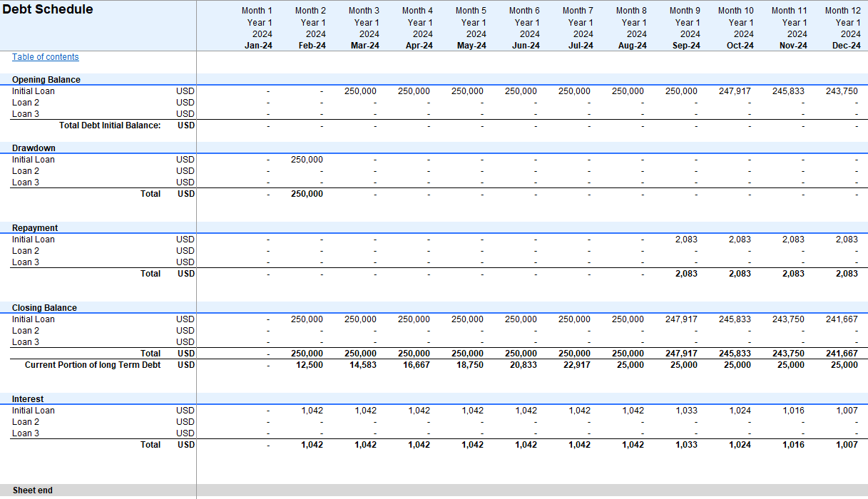
Task: Click the Month 6 header cell
Action: tap(524, 11)
